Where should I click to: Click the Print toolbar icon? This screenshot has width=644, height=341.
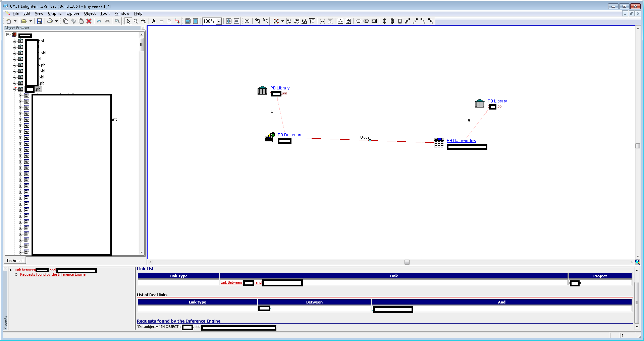(50, 21)
